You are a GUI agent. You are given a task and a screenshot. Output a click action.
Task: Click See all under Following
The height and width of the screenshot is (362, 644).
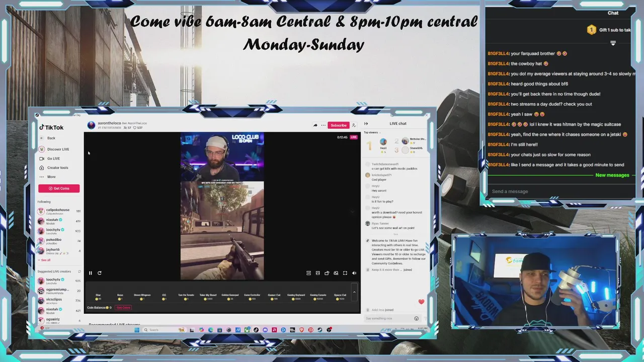point(45,260)
